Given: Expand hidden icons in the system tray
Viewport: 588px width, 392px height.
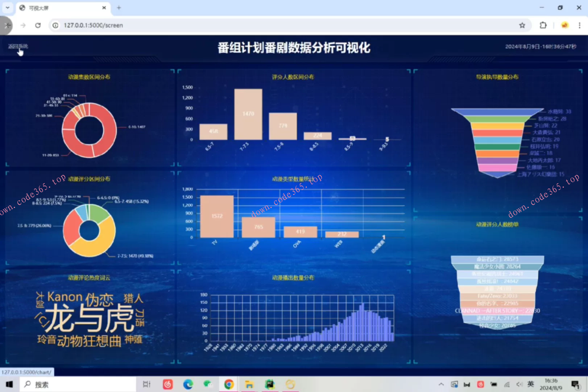Looking at the screenshot, I should coord(442,384).
